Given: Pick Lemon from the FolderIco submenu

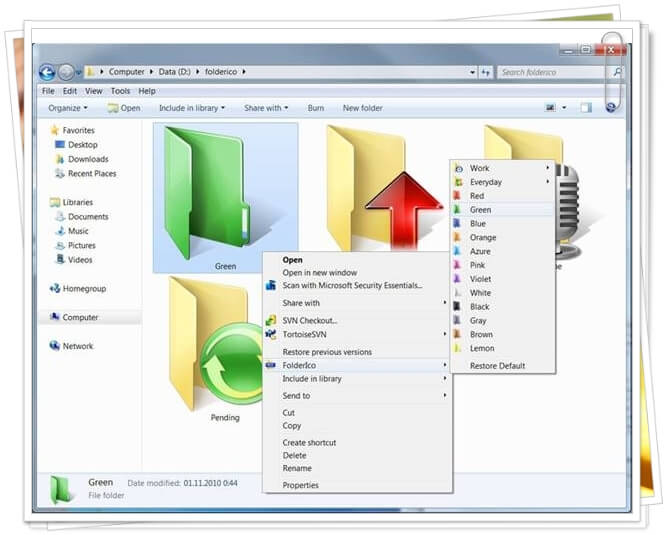Looking at the screenshot, I should click(x=503, y=348).
